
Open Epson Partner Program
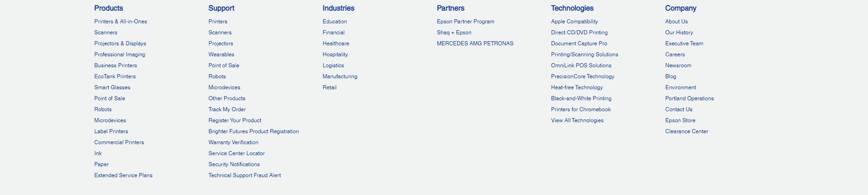[x=465, y=22]
